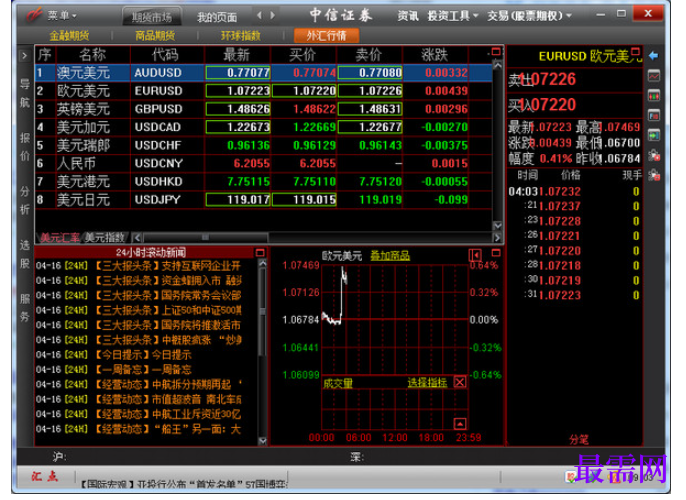Maximize the 24小时滚动新闻 panel with red square

coord(260,253)
